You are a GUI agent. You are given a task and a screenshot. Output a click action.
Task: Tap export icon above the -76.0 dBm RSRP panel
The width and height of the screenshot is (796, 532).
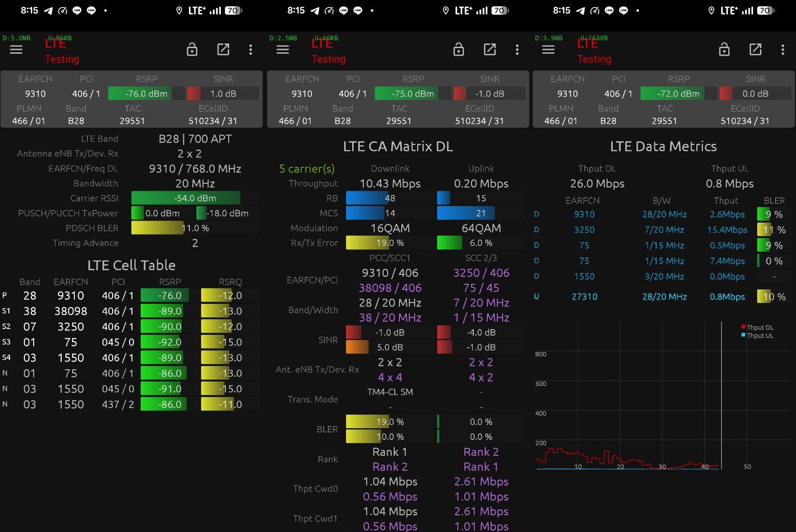[x=223, y=50]
